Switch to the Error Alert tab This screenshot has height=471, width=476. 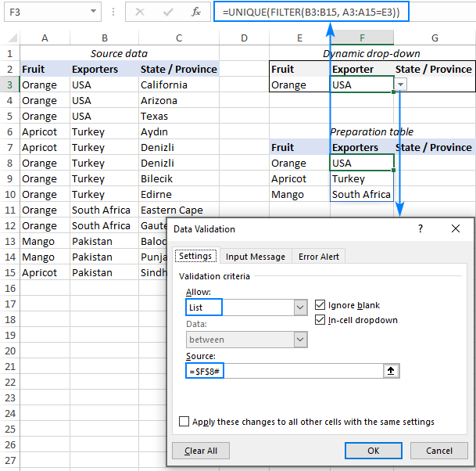[319, 257]
